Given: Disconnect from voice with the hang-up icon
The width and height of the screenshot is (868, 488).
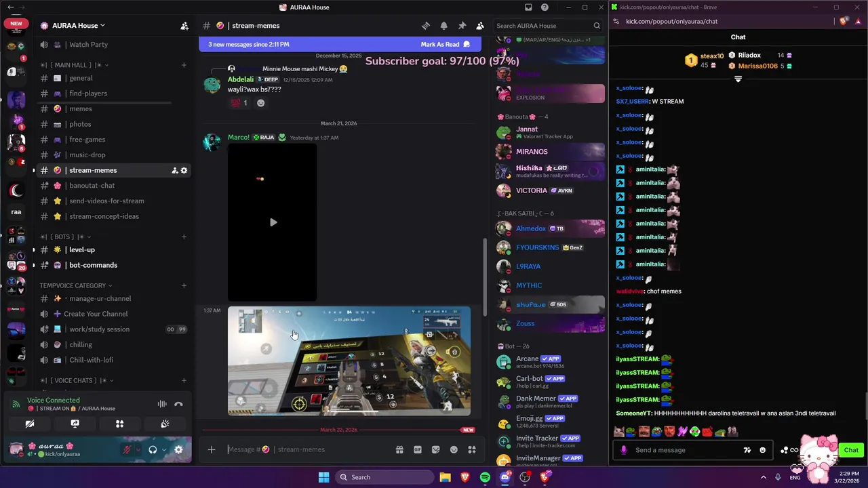Looking at the screenshot, I should pyautogui.click(x=178, y=404).
